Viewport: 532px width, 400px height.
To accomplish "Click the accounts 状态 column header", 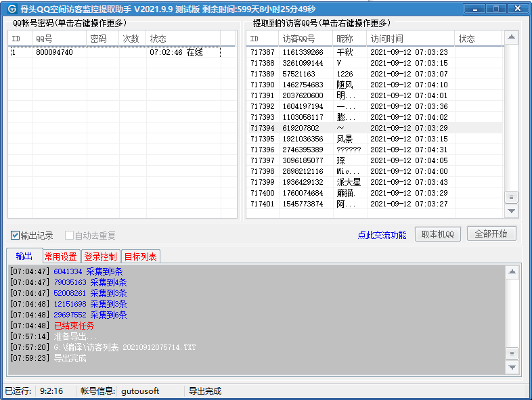I will pos(183,39).
